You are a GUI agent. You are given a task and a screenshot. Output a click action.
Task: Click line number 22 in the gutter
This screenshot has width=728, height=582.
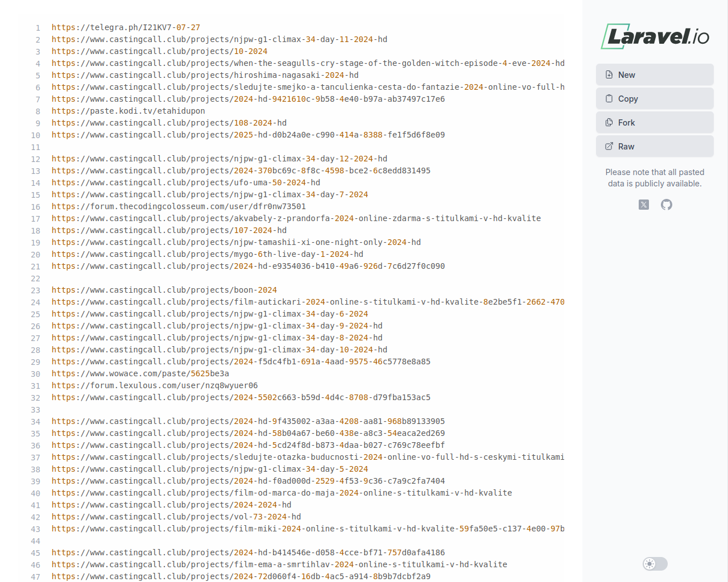tap(36, 278)
